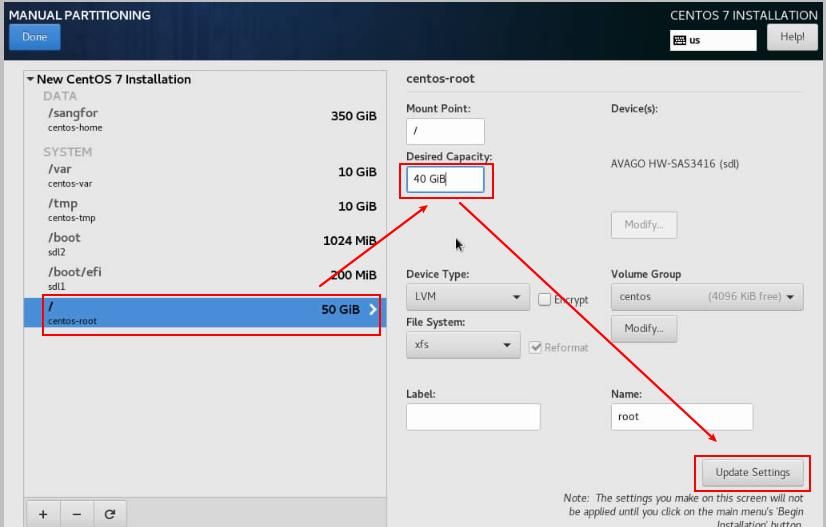
Task: Click the Desired Capacity input field
Action: click(445, 179)
